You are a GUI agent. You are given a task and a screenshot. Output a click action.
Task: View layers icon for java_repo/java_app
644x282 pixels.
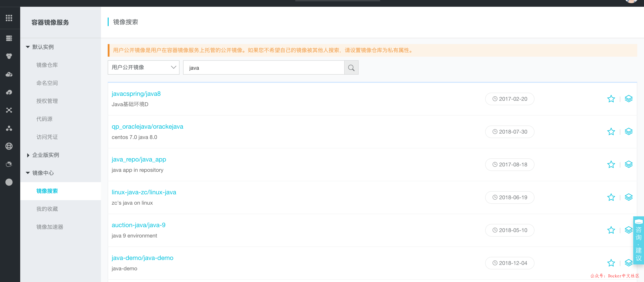tap(629, 164)
